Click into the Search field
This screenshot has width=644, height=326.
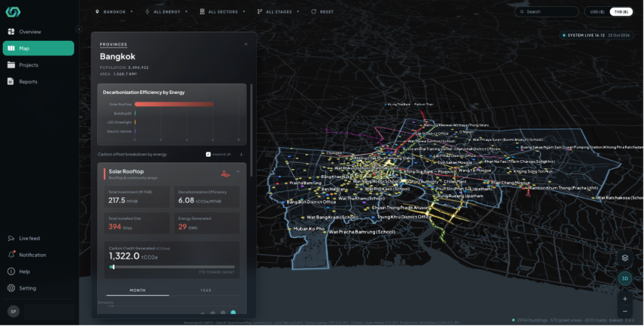point(547,12)
